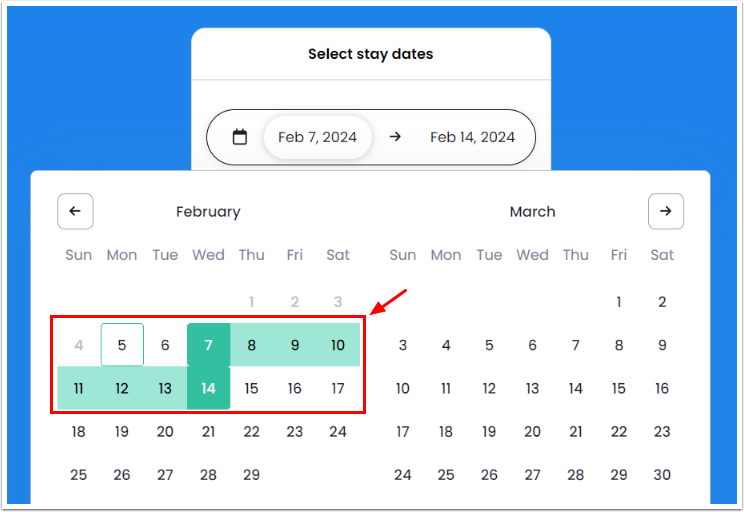Choose February 29 in the calendar
This screenshot has height=512, width=744.
tap(252, 475)
